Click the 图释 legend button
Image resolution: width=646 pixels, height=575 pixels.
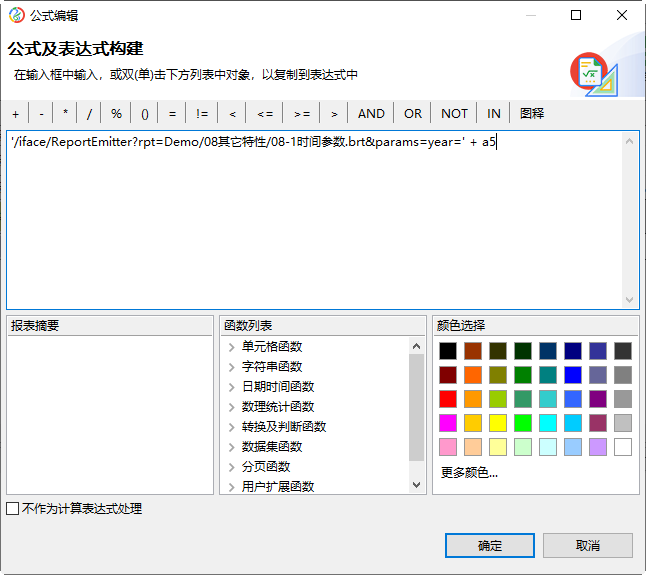pos(532,114)
